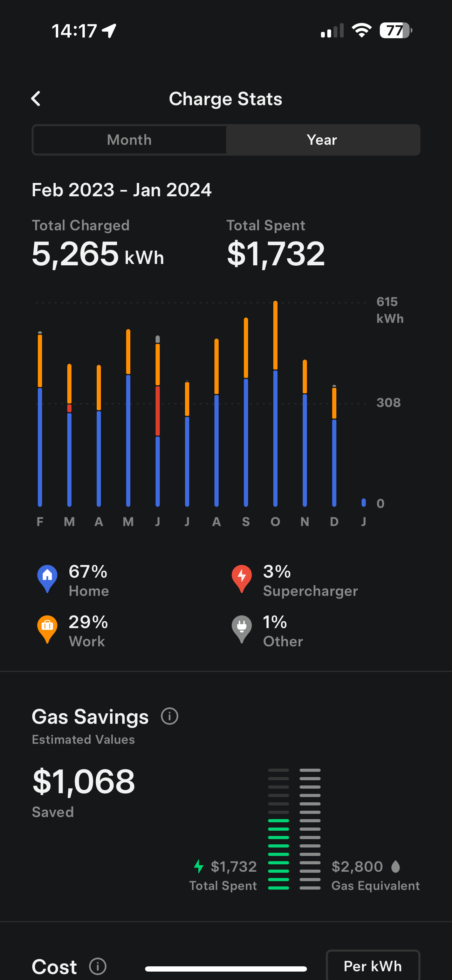Tap the back arrow chevron
The width and height of the screenshot is (452, 980).
coord(36,98)
